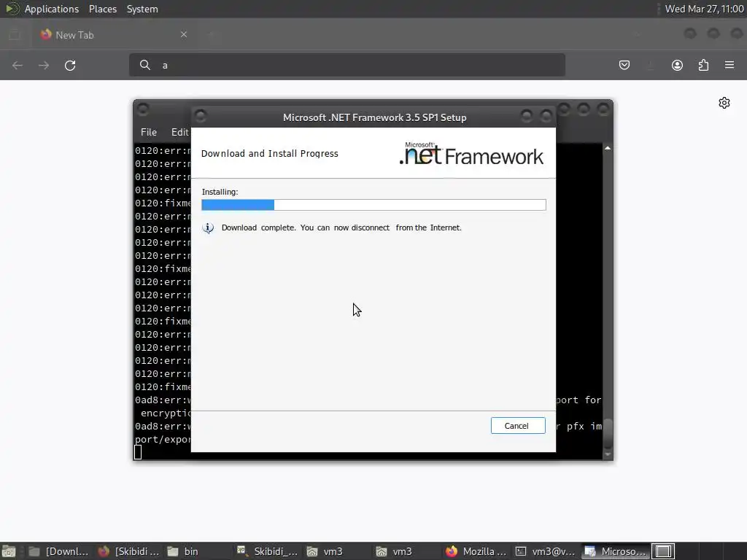Click the show desktop icon in taskbar

tap(9, 551)
